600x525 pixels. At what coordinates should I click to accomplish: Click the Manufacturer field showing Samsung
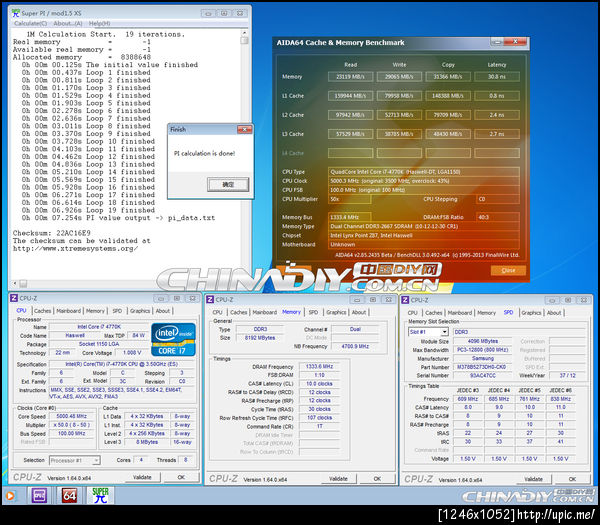click(484, 358)
